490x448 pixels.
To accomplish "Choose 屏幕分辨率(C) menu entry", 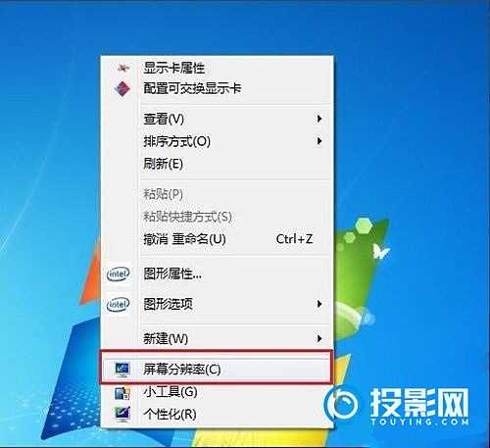I will [218, 370].
